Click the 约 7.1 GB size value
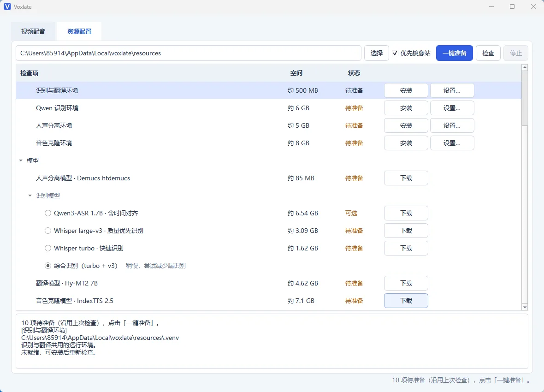544x392 pixels. [x=301, y=301]
